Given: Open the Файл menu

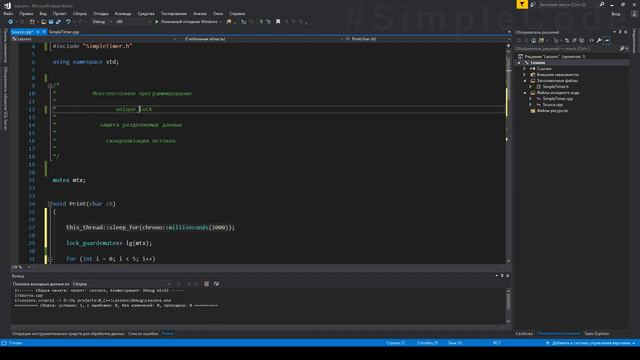Looking at the screenshot, I should (x=8, y=13).
